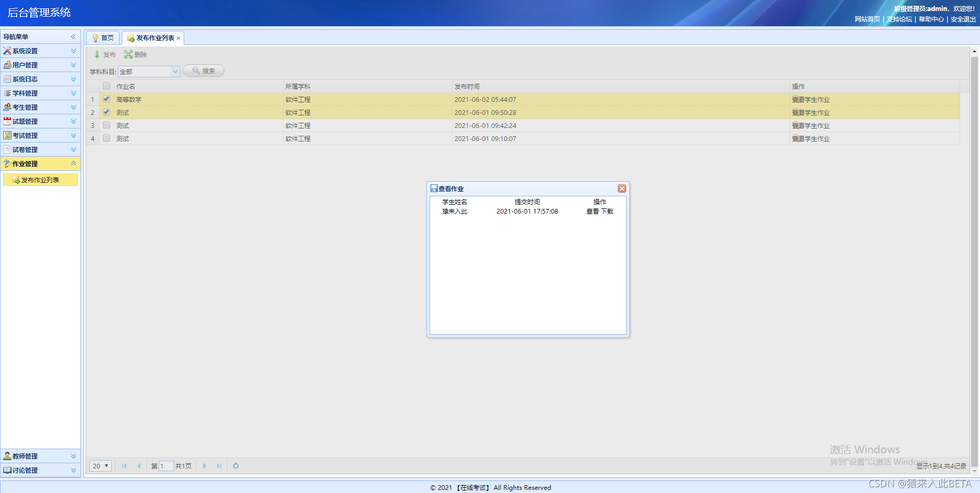Go to previous page icon
Screen dimensions: 980x493
(139, 466)
